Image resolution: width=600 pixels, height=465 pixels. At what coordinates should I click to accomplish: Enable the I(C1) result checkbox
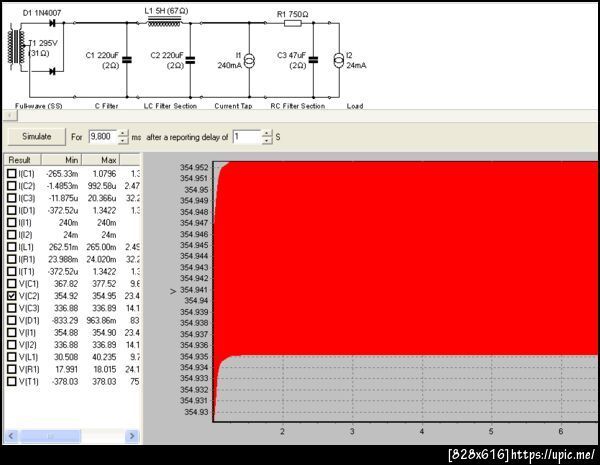(12, 174)
